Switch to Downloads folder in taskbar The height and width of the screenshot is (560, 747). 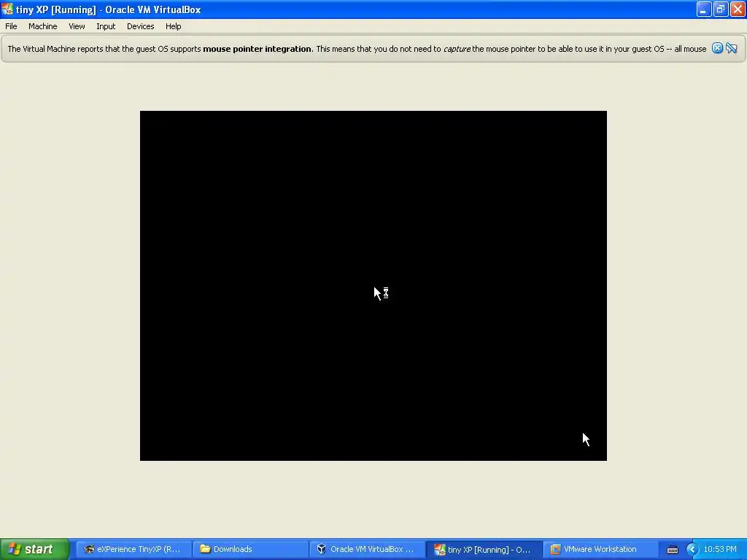point(249,549)
